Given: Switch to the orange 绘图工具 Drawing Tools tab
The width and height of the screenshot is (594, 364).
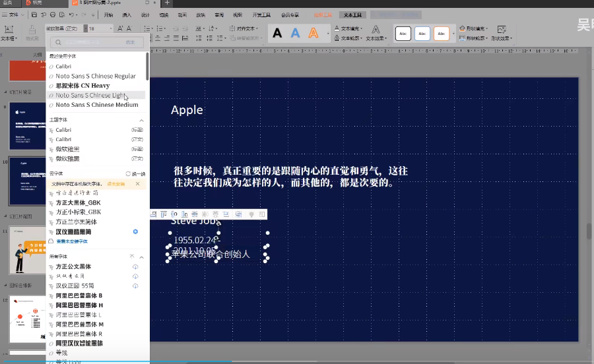Looking at the screenshot, I should point(323,15).
